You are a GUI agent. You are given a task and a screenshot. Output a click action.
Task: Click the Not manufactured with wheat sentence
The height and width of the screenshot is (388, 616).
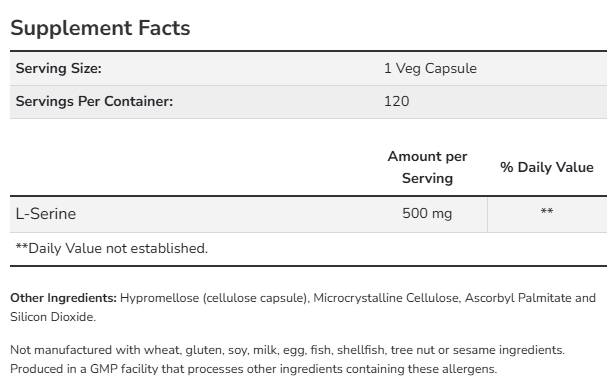click(x=287, y=350)
